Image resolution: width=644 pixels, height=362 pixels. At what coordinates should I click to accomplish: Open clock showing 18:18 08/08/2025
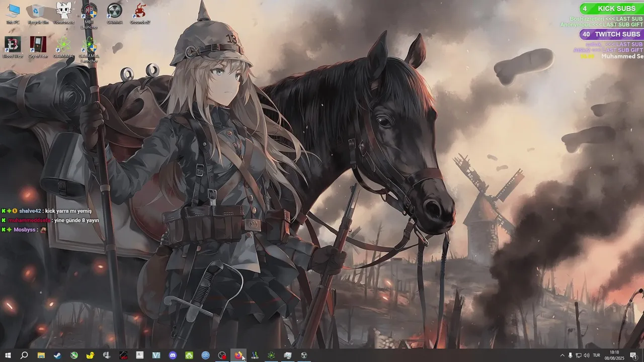614,355
